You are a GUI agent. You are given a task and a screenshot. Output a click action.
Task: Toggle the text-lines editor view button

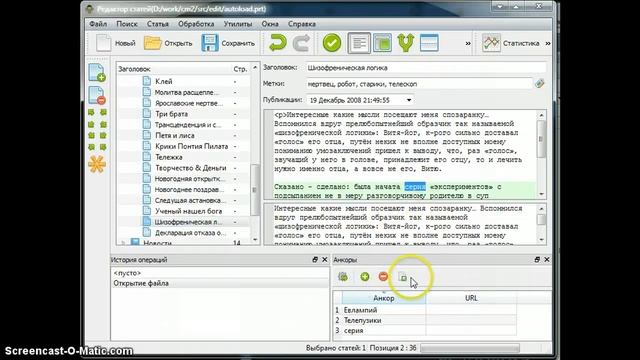click(359, 43)
